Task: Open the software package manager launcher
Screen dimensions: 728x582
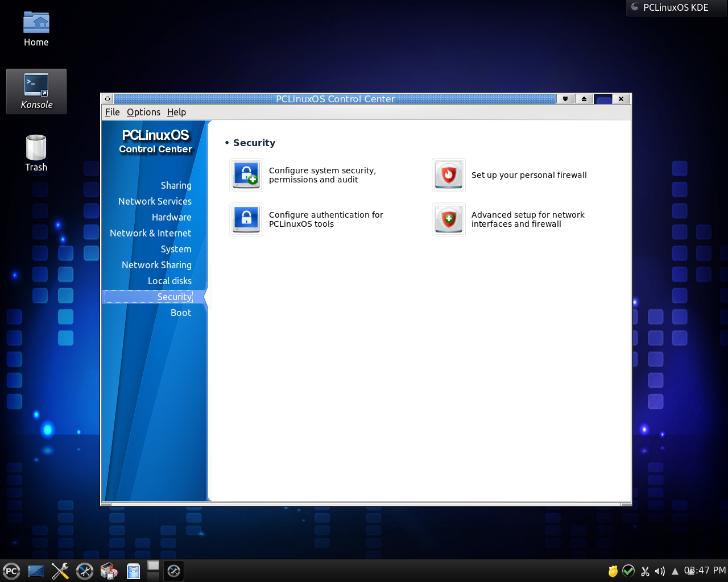Action: (x=109, y=571)
